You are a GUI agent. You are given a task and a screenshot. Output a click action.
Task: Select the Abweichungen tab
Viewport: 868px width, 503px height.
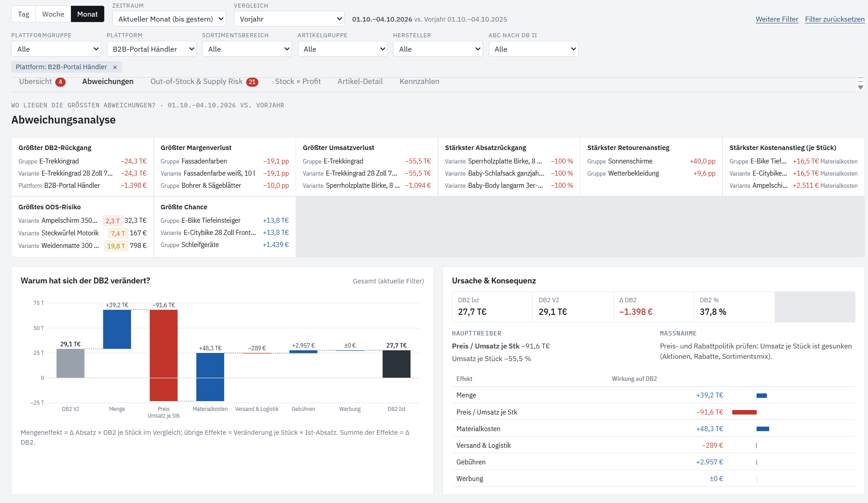108,81
